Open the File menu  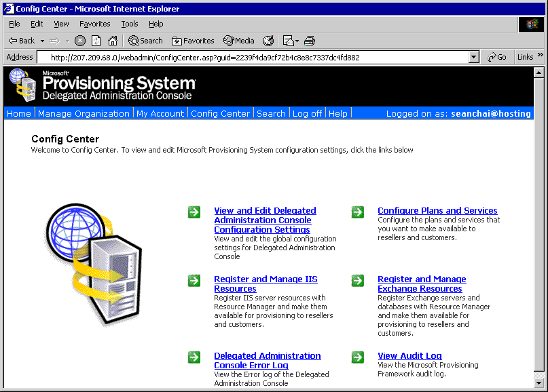14,24
